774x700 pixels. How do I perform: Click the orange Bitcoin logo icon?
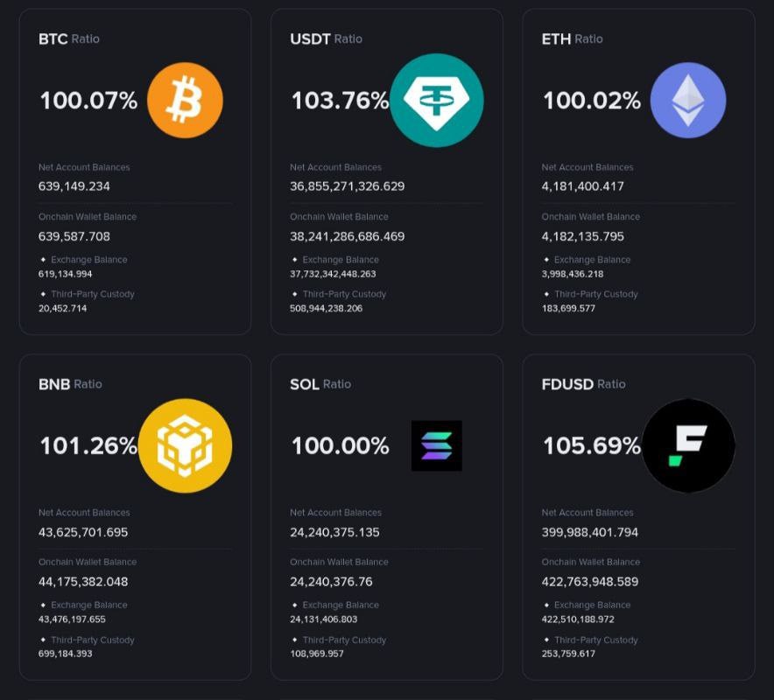[185, 100]
